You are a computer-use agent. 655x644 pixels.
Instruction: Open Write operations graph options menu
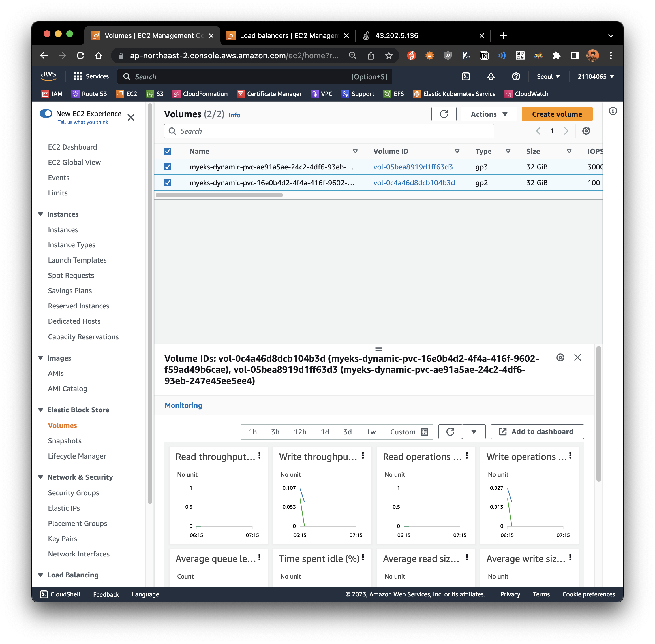(570, 456)
